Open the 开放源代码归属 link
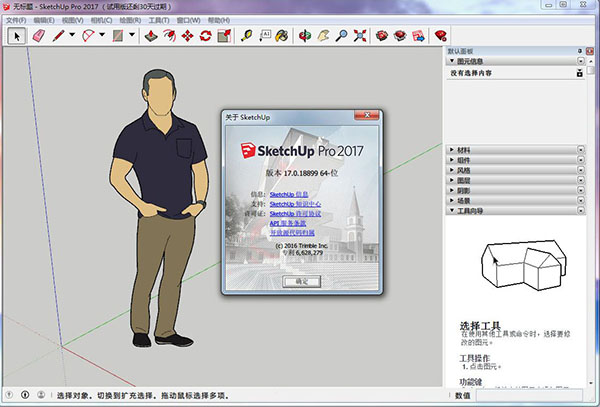This screenshot has height=407, width=600. pos(292,232)
